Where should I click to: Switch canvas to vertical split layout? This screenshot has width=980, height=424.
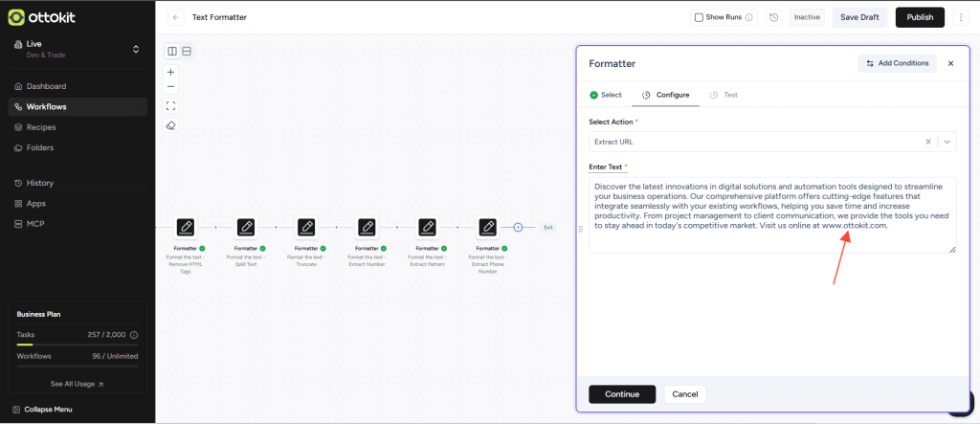coord(172,51)
